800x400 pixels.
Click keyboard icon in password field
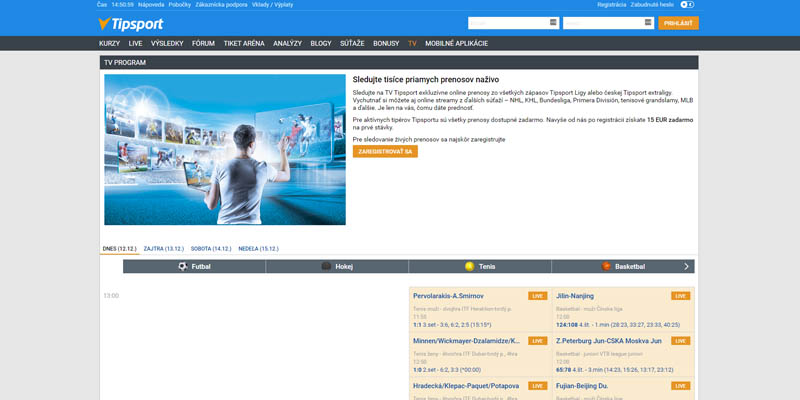point(648,22)
